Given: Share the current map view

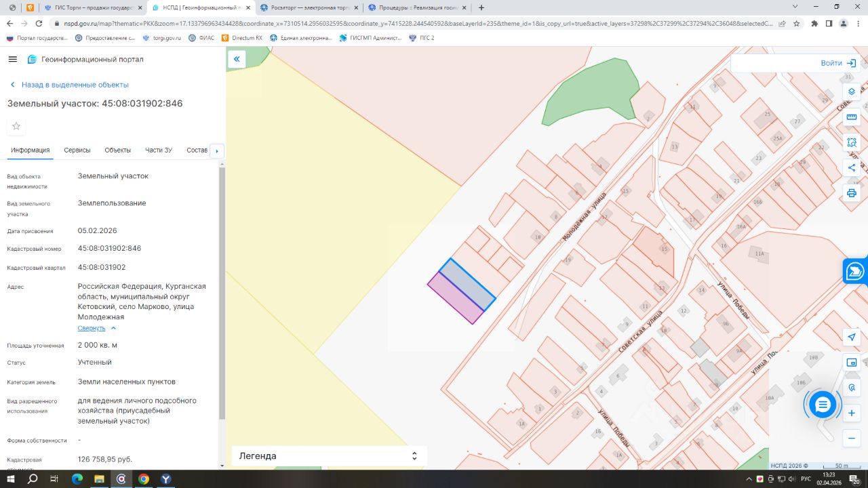Looking at the screenshot, I should pyautogui.click(x=852, y=167).
